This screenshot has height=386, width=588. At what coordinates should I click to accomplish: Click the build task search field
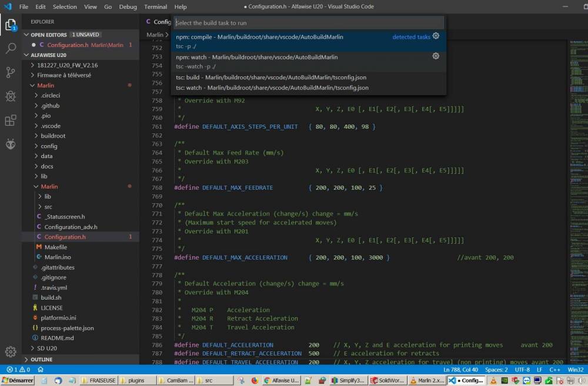(x=308, y=23)
